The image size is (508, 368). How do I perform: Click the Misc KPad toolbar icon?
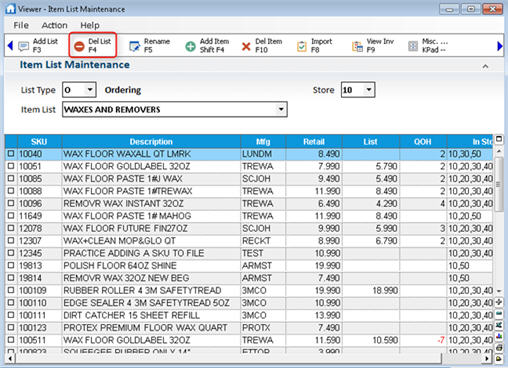coord(413,46)
